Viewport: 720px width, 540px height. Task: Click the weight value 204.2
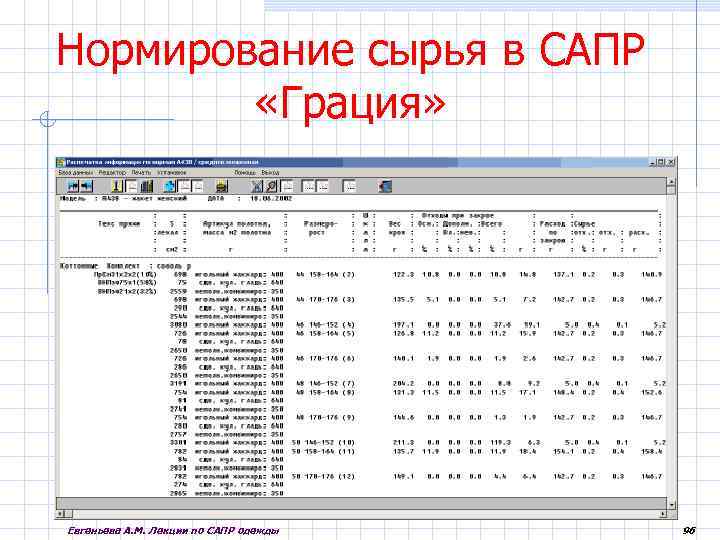click(x=403, y=383)
